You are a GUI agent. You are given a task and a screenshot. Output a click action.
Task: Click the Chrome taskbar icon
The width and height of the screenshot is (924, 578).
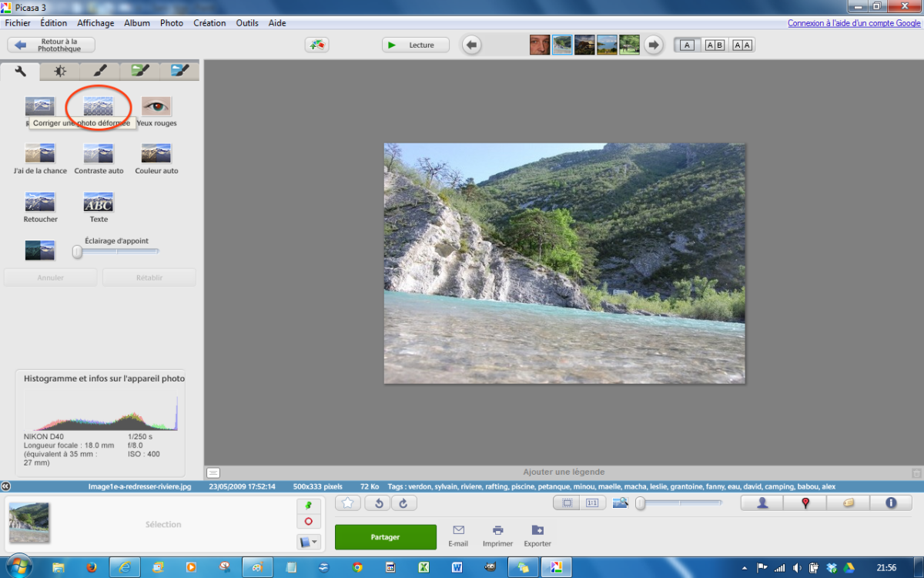point(357,567)
